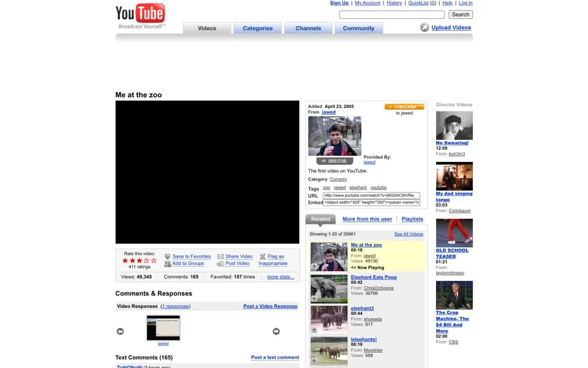Open My dad singing tango thumbnail
Image resolution: width=588 pixels, height=368 pixels.
pyautogui.click(x=454, y=176)
